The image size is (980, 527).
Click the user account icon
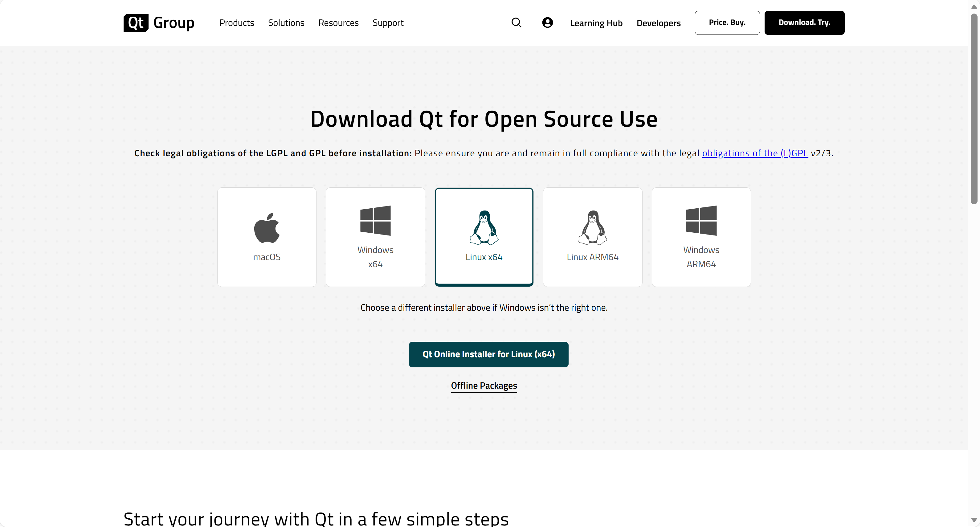point(547,23)
